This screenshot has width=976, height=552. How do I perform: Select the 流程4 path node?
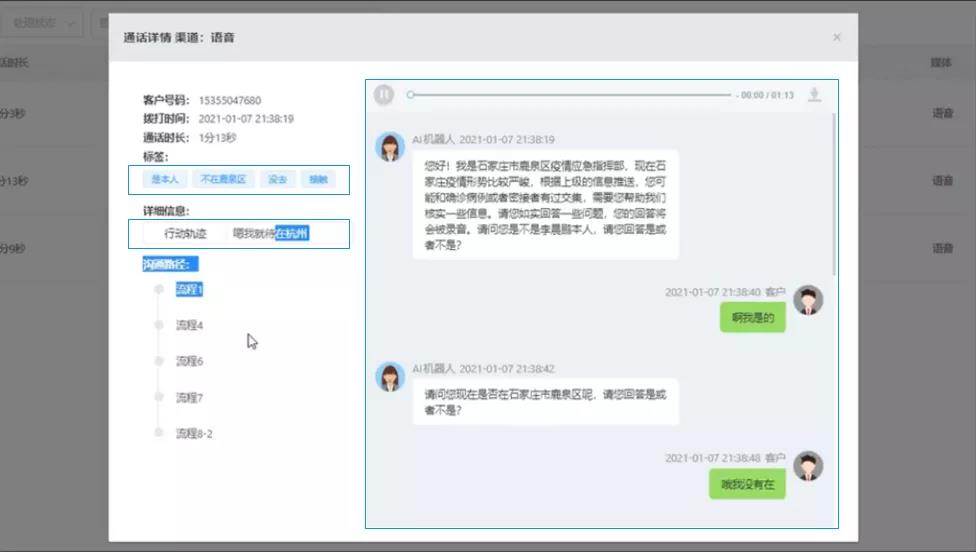[x=189, y=325]
